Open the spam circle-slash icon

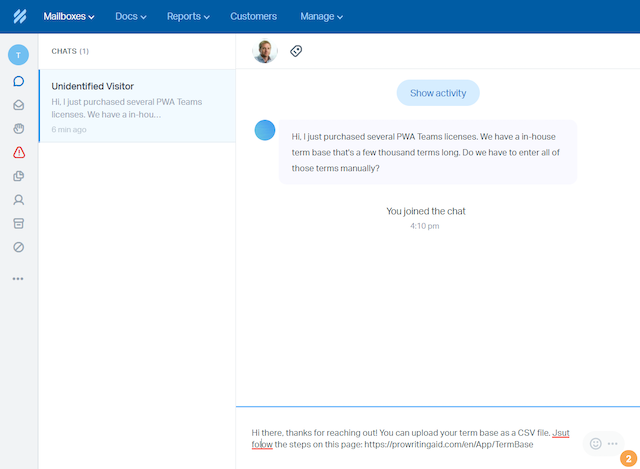18,247
